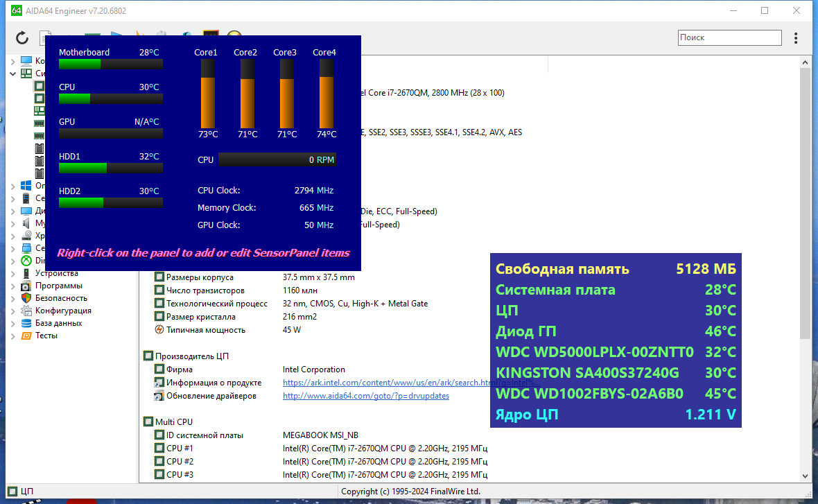Expand the Тесты tree node
Screen dimensions: 818x504
click(13, 336)
